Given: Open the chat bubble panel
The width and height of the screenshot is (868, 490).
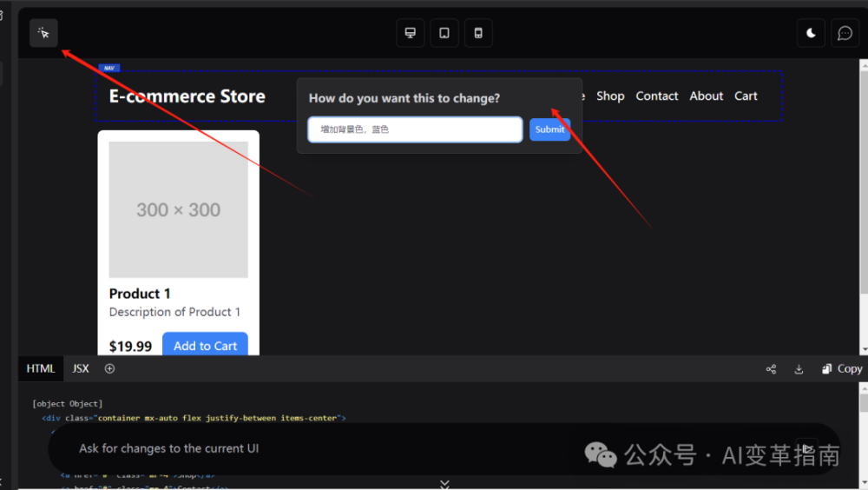Looking at the screenshot, I should point(845,33).
